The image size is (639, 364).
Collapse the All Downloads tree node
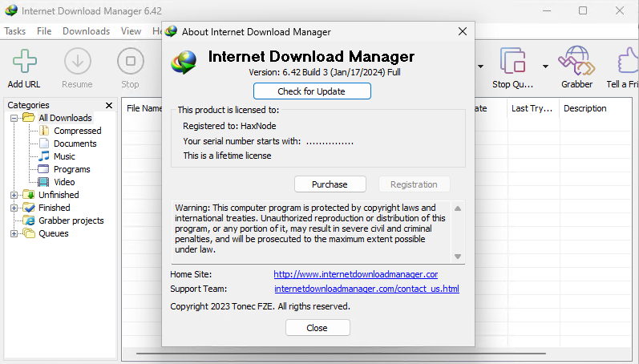14,118
